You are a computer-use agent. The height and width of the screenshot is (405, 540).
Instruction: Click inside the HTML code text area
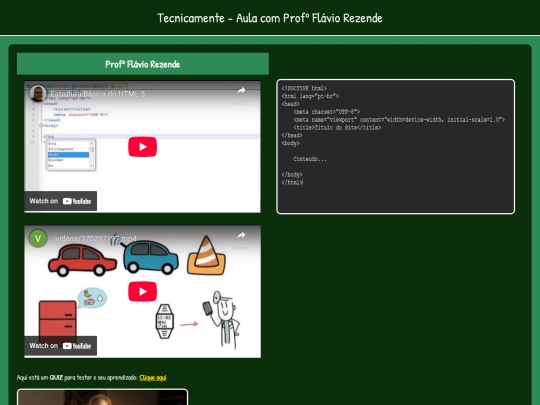click(395, 147)
